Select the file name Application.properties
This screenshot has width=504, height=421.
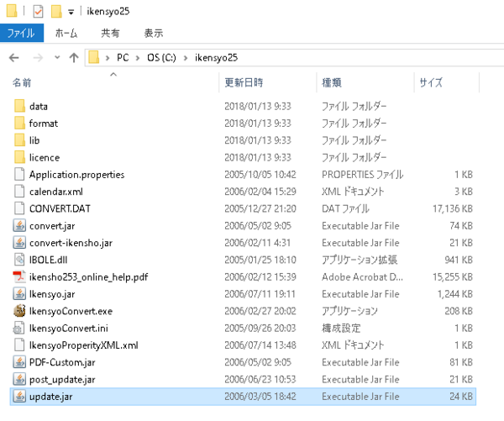point(76,174)
